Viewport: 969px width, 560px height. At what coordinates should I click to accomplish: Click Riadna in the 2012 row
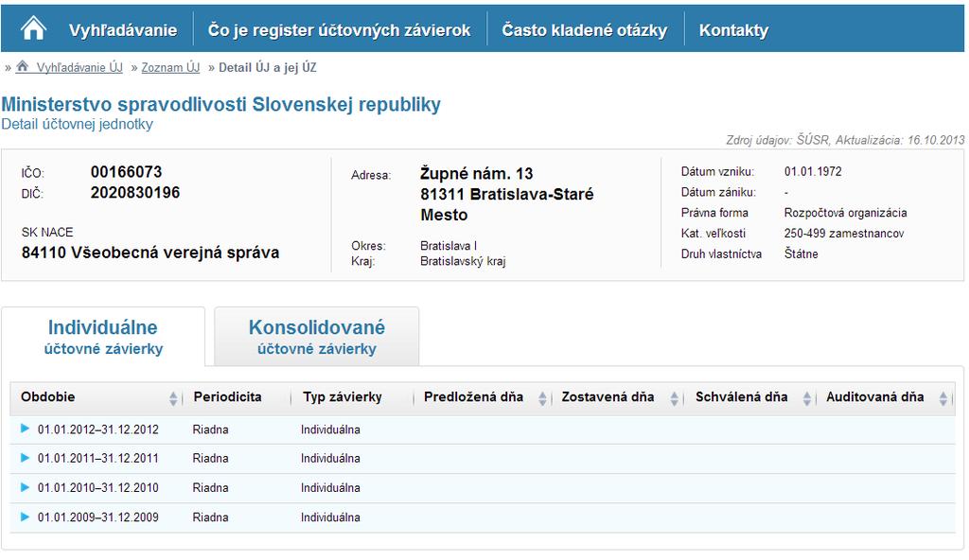210,429
